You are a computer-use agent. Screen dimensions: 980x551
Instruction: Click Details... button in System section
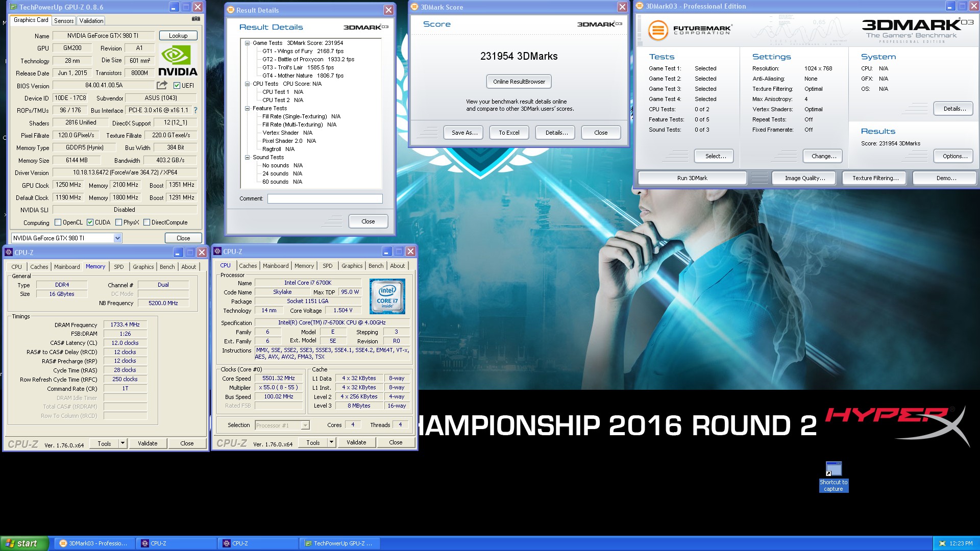click(x=954, y=109)
